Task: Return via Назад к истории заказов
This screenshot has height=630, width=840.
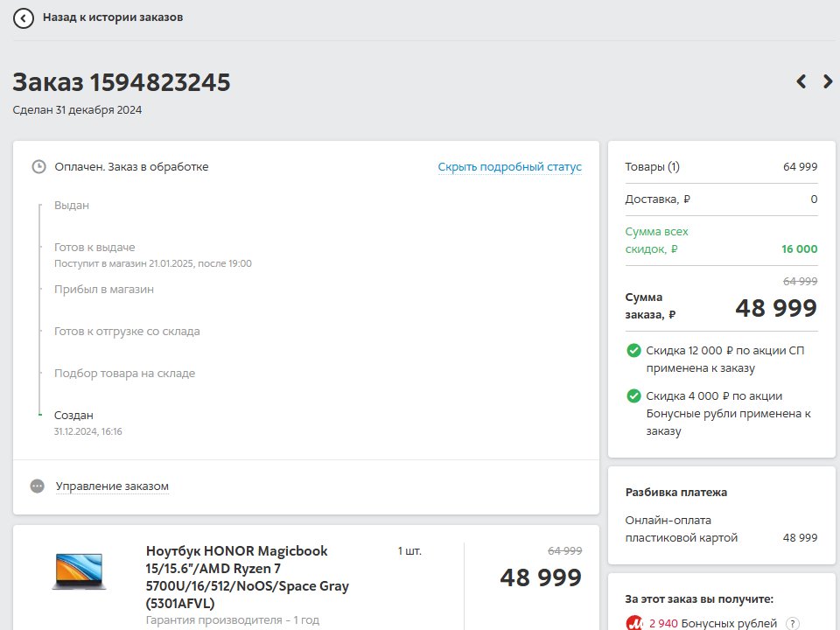Action: [113, 17]
